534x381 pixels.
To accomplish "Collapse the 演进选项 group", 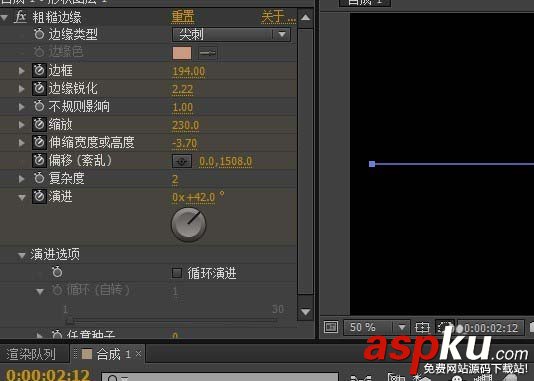I will 22,255.
